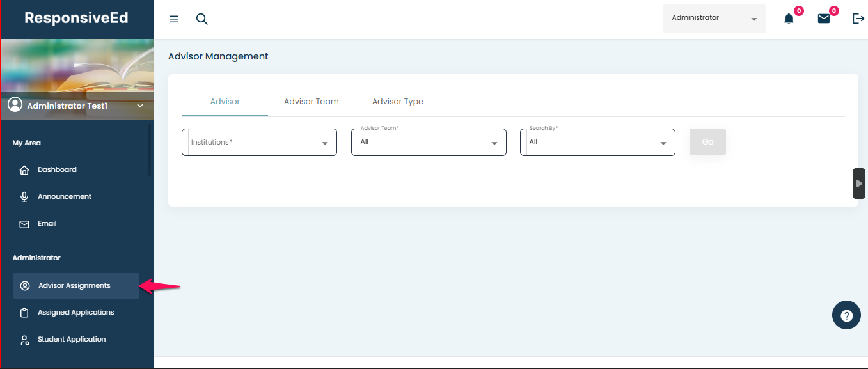Open the Search By dropdown

tap(597, 143)
